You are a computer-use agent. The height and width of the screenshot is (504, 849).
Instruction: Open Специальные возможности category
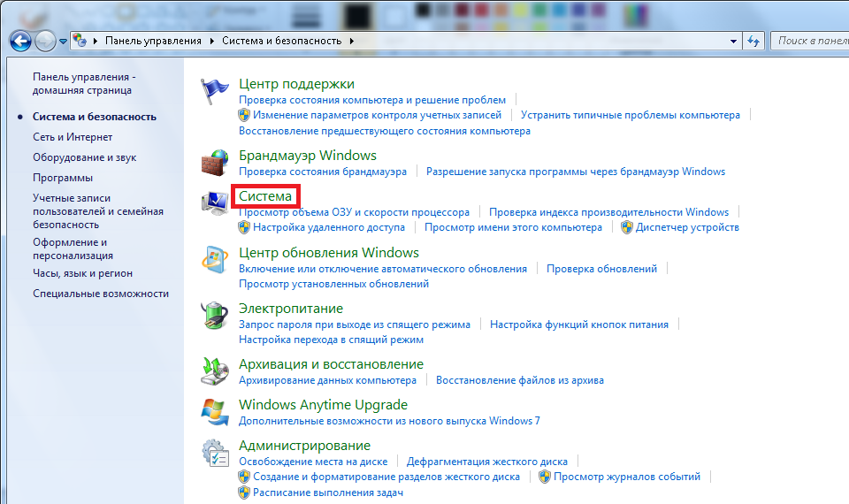pyautogui.click(x=101, y=294)
